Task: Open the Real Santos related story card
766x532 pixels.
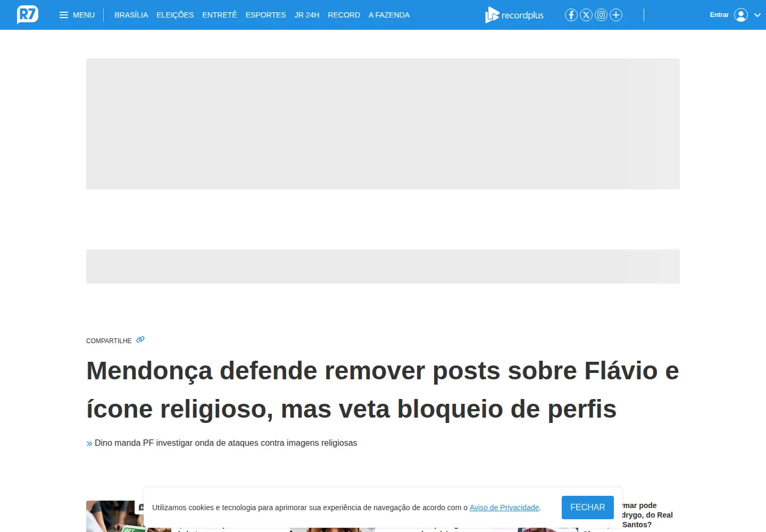Action: pos(647,515)
